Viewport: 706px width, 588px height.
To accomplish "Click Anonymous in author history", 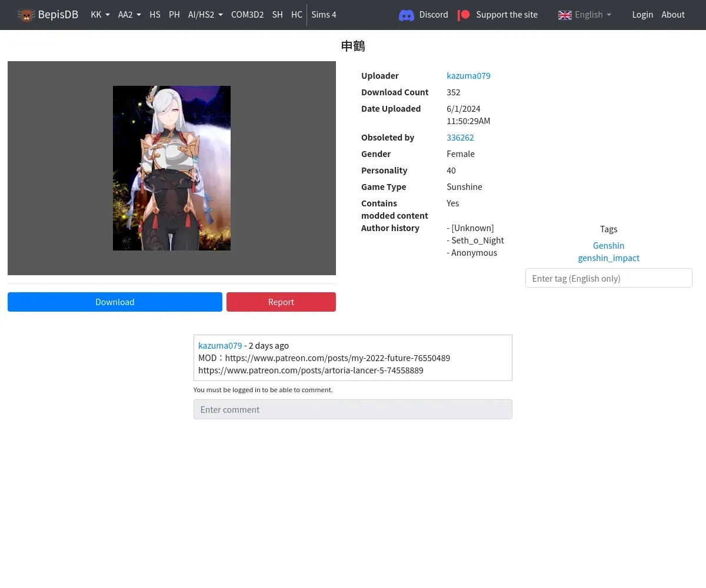I will coord(474,253).
